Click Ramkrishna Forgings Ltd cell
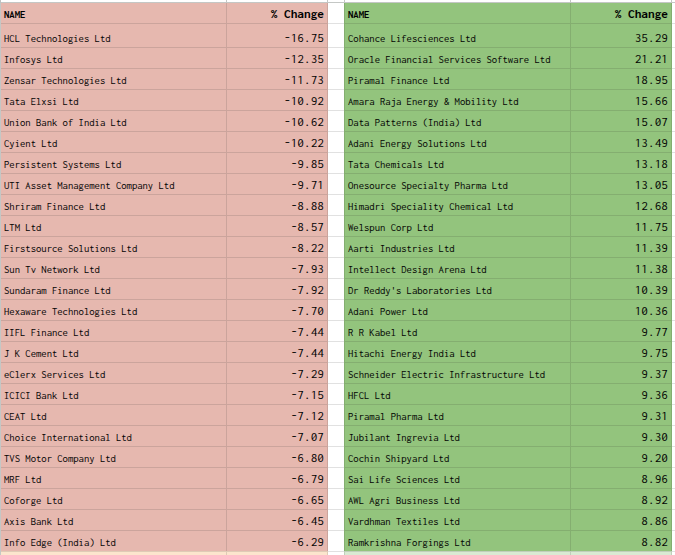 pyautogui.click(x=458, y=543)
